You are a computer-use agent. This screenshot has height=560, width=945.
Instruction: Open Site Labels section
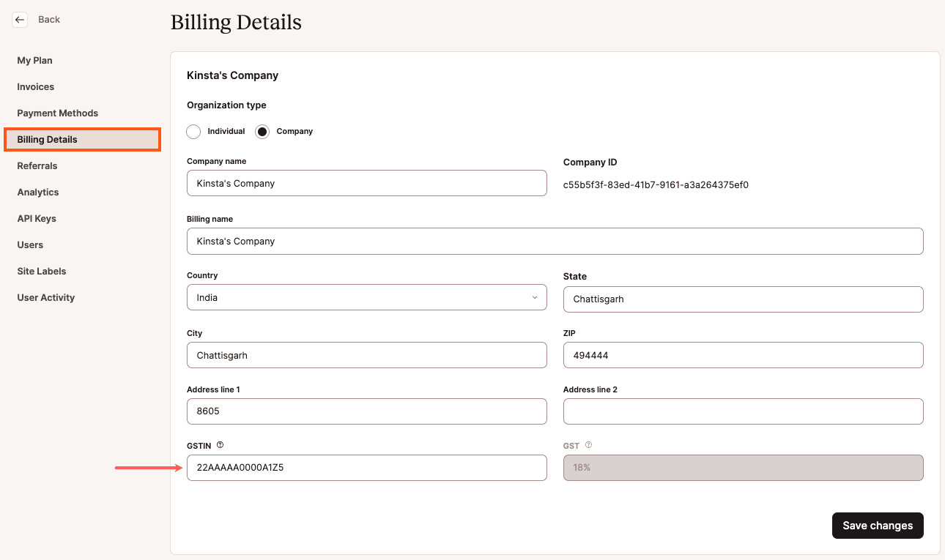[x=42, y=272]
